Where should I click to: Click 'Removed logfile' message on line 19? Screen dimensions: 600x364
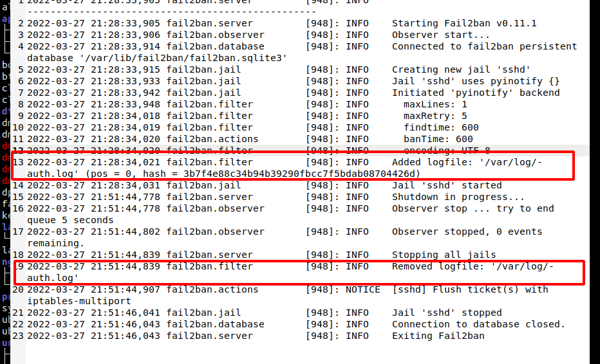point(473,266)
